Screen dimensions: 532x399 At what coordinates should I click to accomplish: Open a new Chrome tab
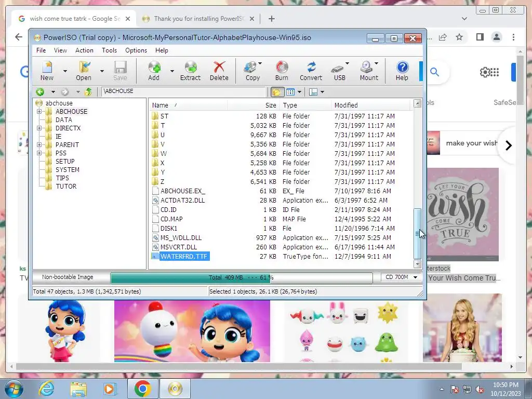click(x=271, y=19)
